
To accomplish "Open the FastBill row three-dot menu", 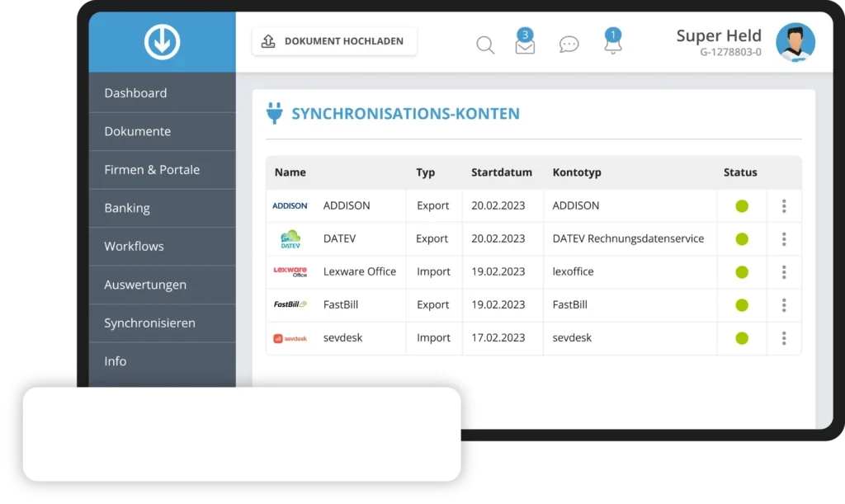I will (x=784, y=304).
